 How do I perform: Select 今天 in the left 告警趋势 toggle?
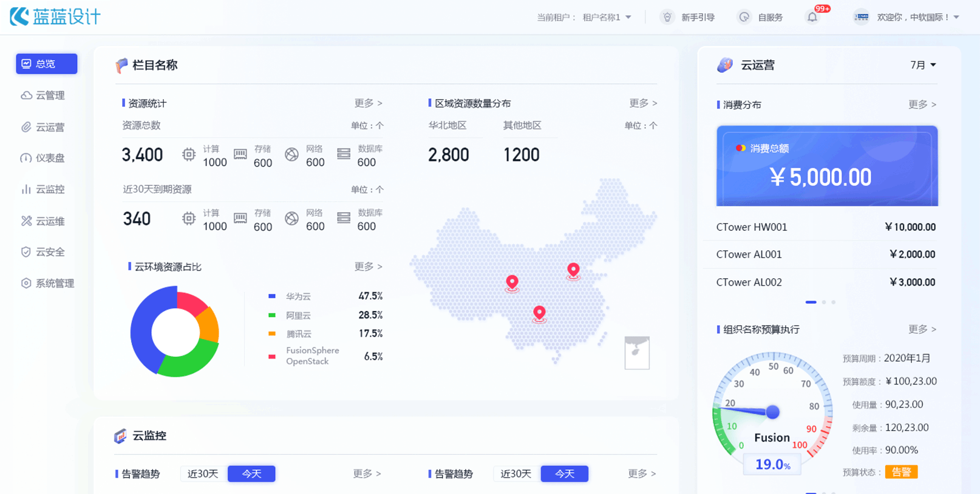tap(251, 473)
